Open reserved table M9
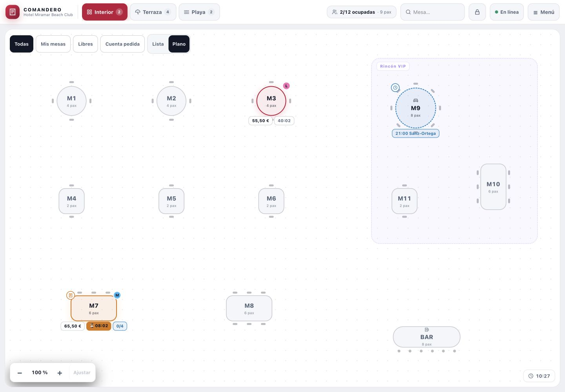The height and width of the screenshot is (392, 565). pos(416,108)
